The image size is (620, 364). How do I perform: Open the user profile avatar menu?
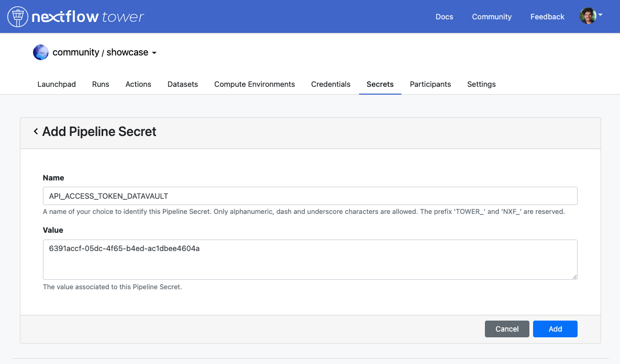tap(588, 16)
